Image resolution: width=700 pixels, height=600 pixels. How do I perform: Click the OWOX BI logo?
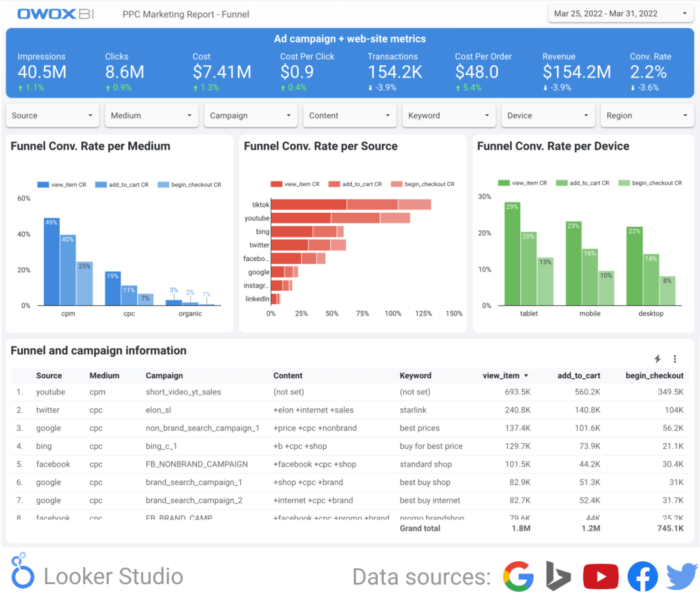(x=56, y=14)
